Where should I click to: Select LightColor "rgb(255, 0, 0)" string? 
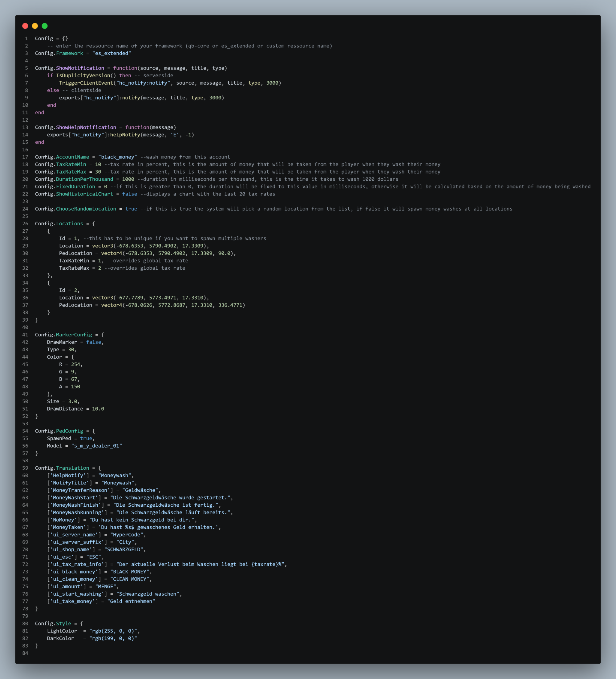[113, 631]
